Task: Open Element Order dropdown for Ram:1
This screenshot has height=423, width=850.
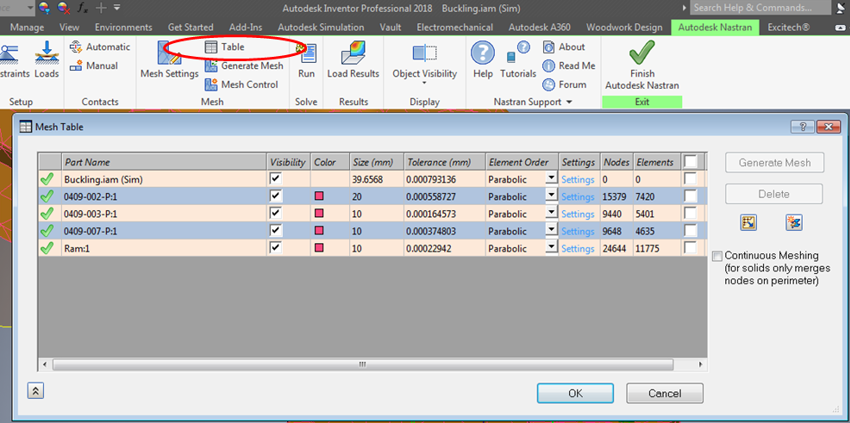Action: pyautogui.click(x=551, y=247)
